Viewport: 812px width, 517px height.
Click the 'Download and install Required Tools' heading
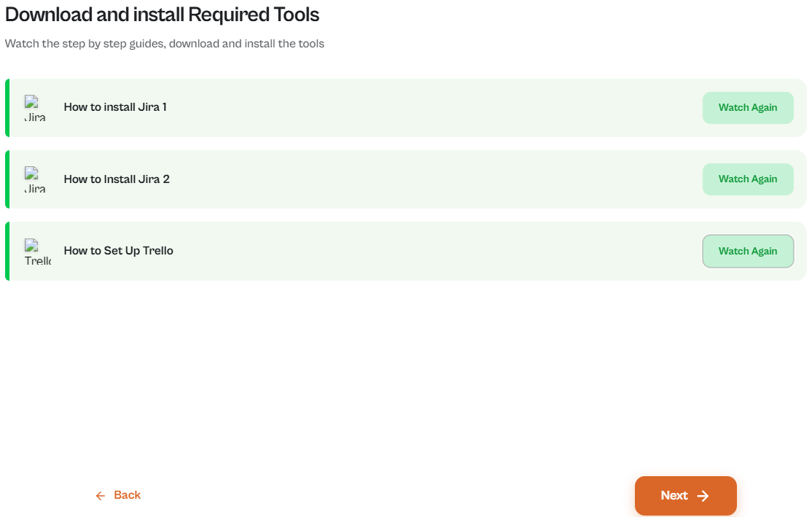pyautogui.click(x=162, y=15)
